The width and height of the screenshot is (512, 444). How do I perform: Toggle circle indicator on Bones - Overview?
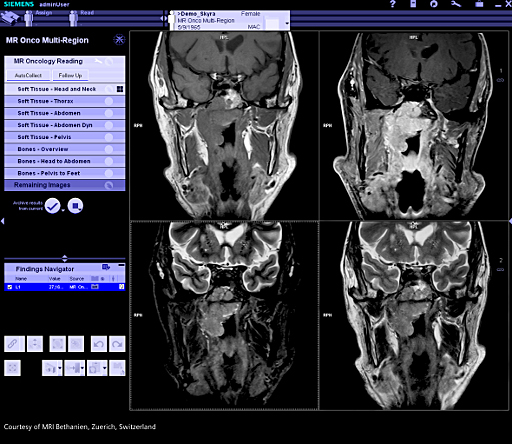click(x=109, y=149)
